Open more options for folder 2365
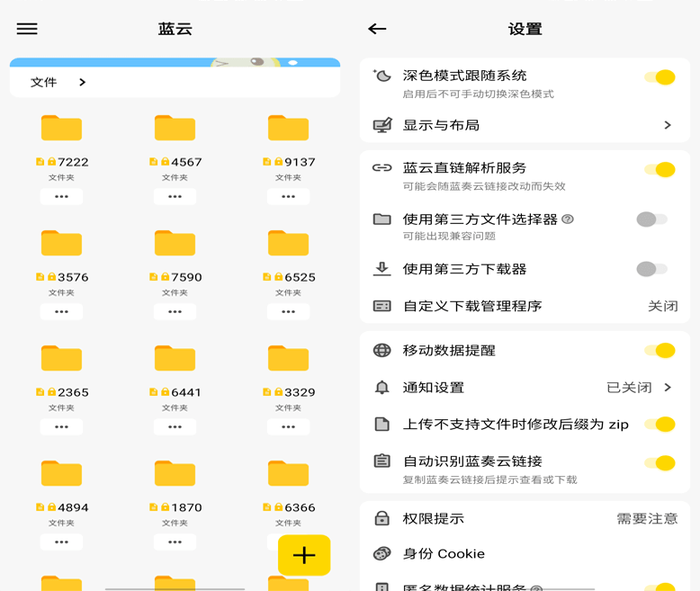Viewport: 700px width, 591px height. pos(61,426)
